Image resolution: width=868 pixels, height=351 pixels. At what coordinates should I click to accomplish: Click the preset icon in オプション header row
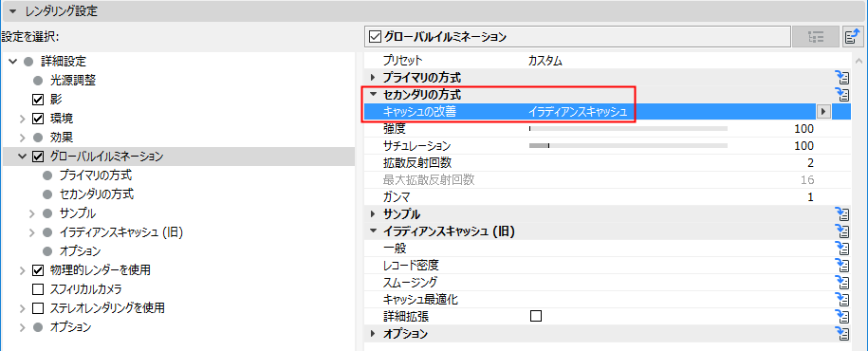(x=841, y=334)
